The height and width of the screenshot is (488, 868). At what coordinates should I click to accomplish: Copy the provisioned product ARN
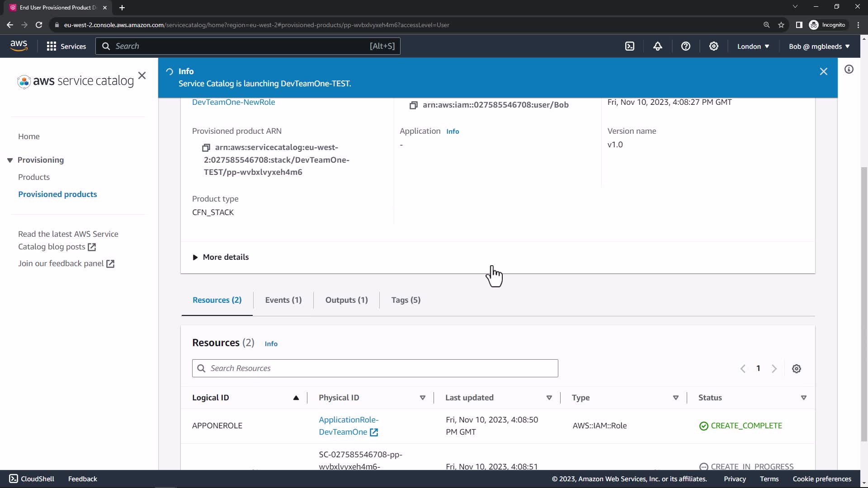click(x=206, y=148)
